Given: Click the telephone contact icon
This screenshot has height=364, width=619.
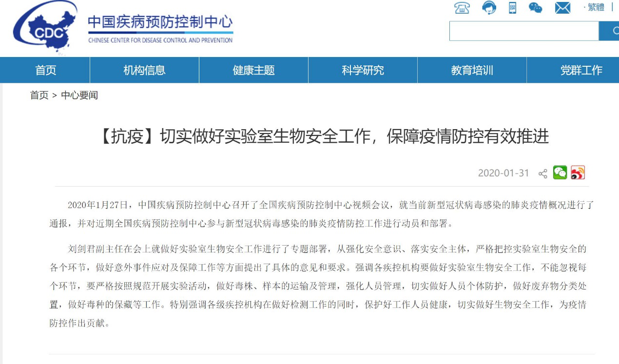Looking at the screenshot, I should pyautogui.click(x=462, y=8).
